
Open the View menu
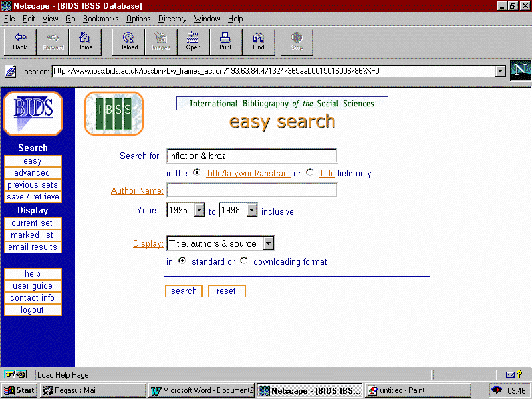click(x=51, y=19)
